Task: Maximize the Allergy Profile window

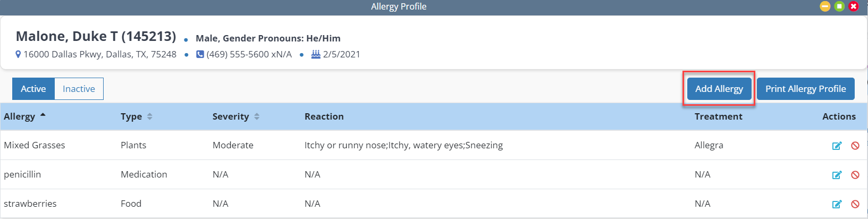Action: click(839, 6)
